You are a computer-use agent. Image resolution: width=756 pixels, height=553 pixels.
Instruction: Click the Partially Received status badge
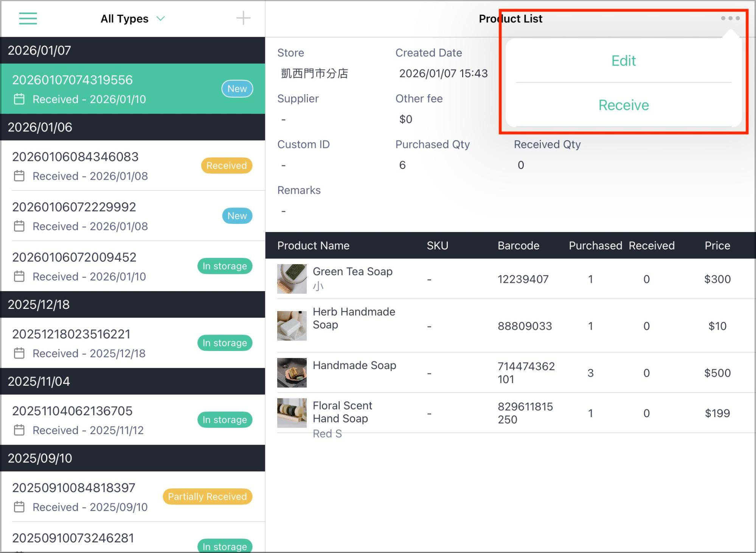click(207, 497)
